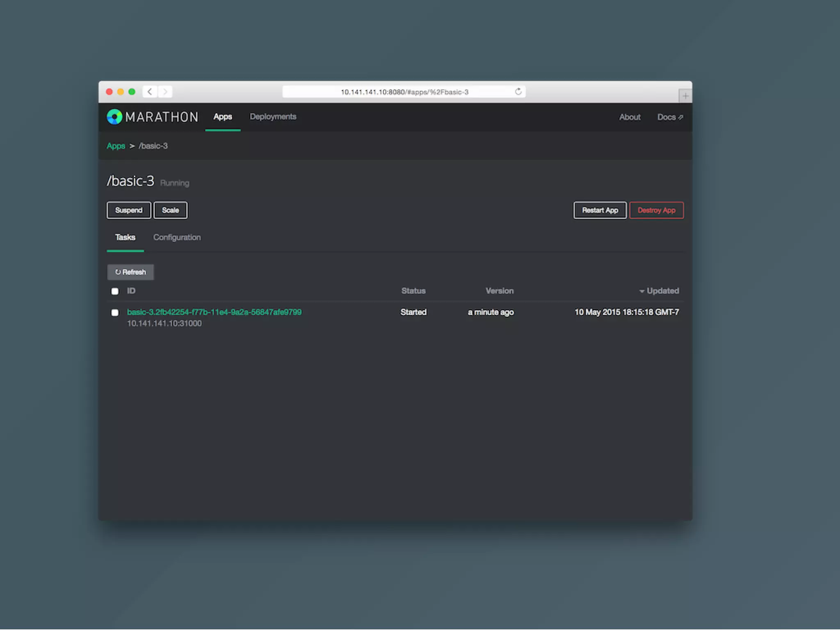
Task: Click the Refresh tasks button
Action: point(130,272)
